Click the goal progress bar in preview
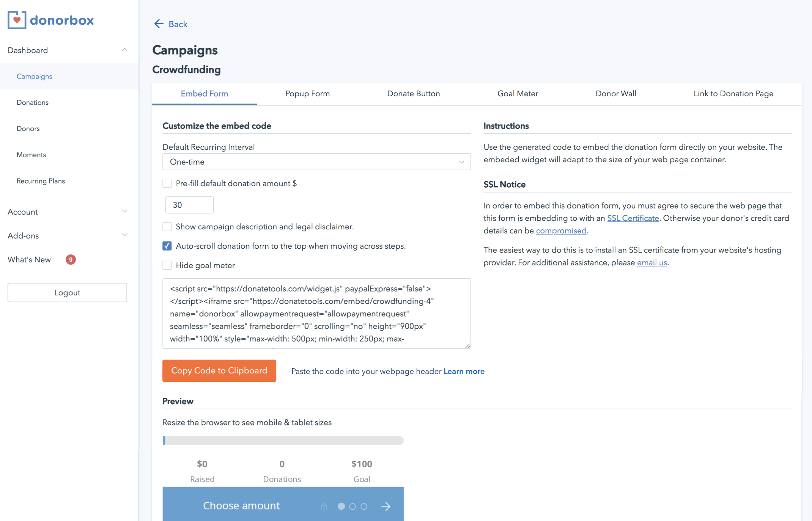812x521 pixels. [x=283, y=440]
